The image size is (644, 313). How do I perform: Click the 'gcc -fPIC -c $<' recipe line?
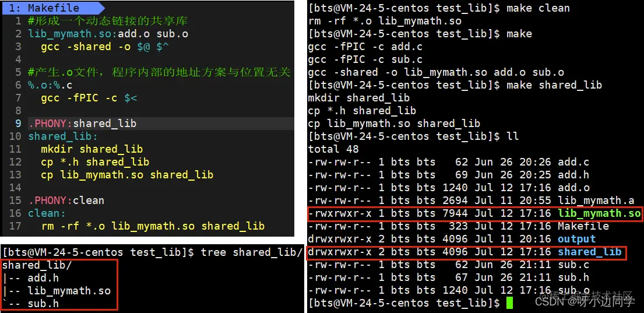(x=89, y=98)
